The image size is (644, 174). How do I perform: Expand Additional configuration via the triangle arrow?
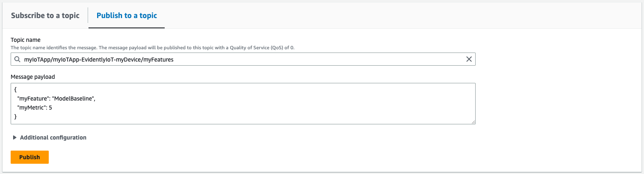click(15, 137)
